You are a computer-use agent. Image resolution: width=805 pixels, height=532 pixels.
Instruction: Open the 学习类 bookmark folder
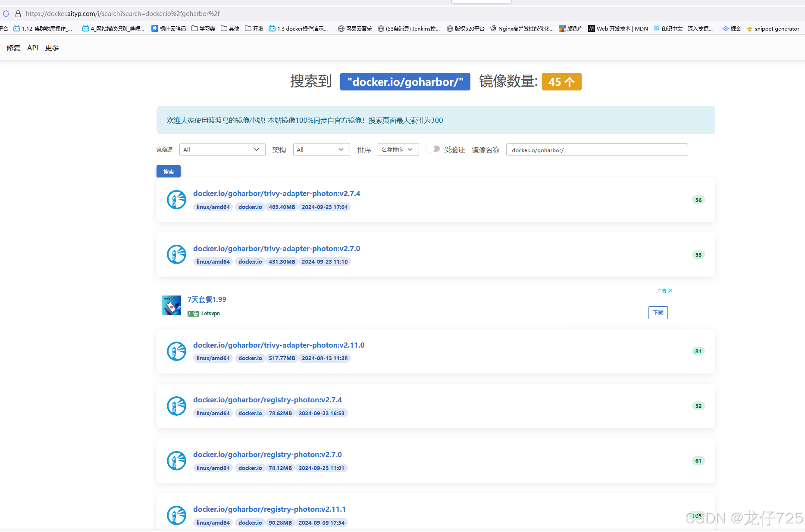(203, 28)
